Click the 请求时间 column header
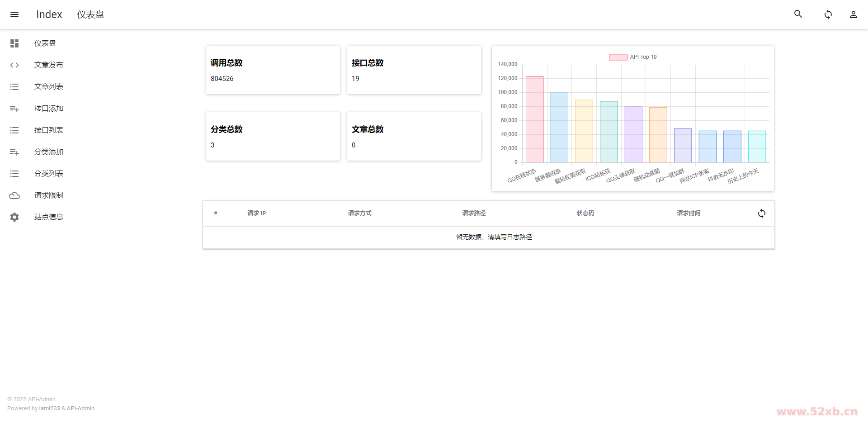The height and width of the screenshot is (422, 868). (x=688, y=213)
